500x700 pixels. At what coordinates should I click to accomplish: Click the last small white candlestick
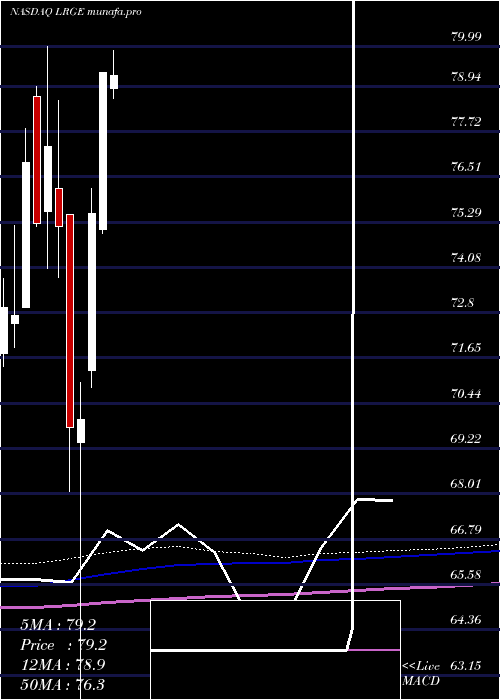pyautogui.click(x=114, y=82)
